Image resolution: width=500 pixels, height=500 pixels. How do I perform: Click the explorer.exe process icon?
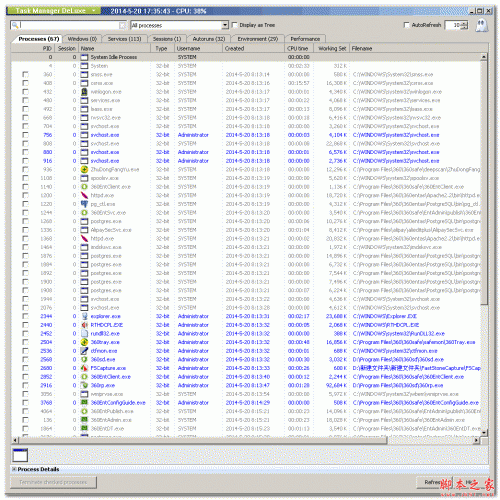(85, 316)
